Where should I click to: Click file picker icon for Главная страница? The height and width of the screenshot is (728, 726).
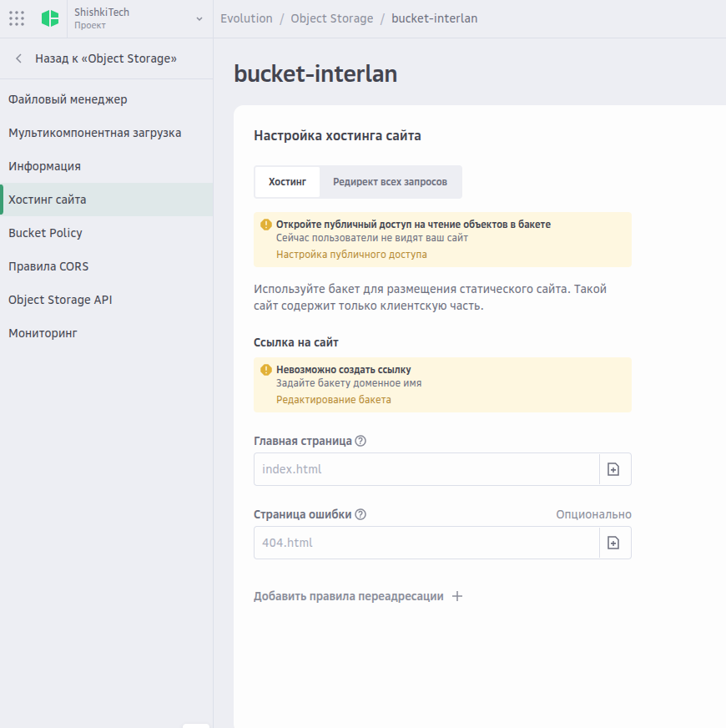click(x=613, y=469)
